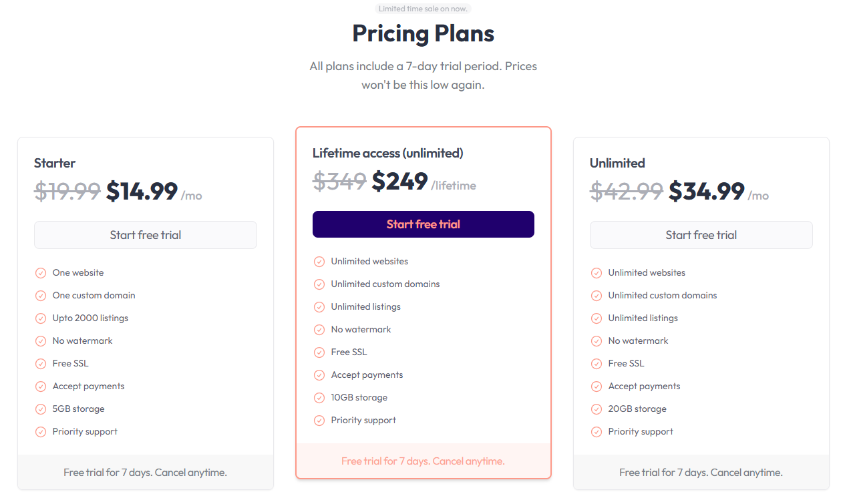
Task: Click the Limited time sale badge
Action: pyautogui.click(x=423, y=9)
